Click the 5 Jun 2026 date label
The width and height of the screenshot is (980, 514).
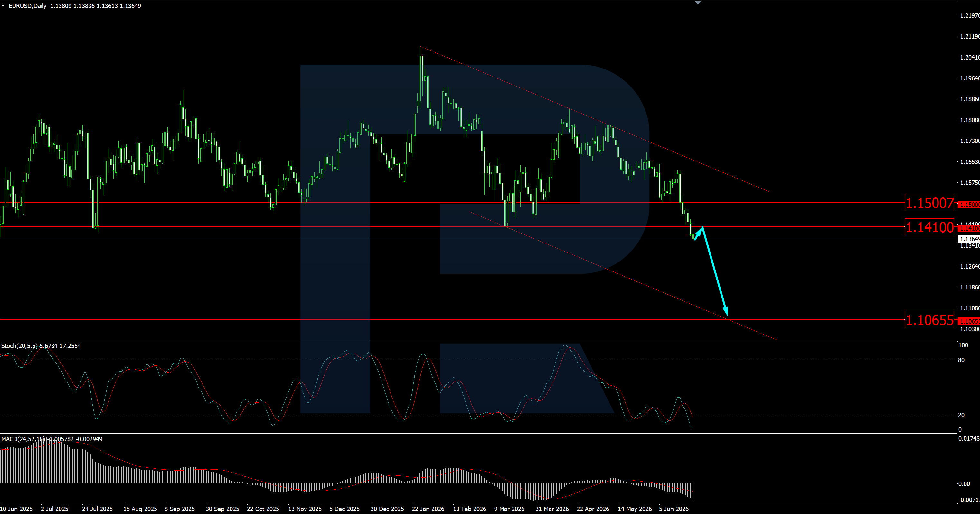(x=674, y=509)
